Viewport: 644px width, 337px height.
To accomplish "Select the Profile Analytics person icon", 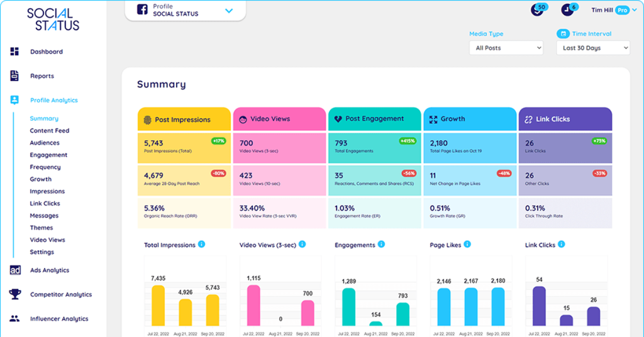I will point(14,100).
